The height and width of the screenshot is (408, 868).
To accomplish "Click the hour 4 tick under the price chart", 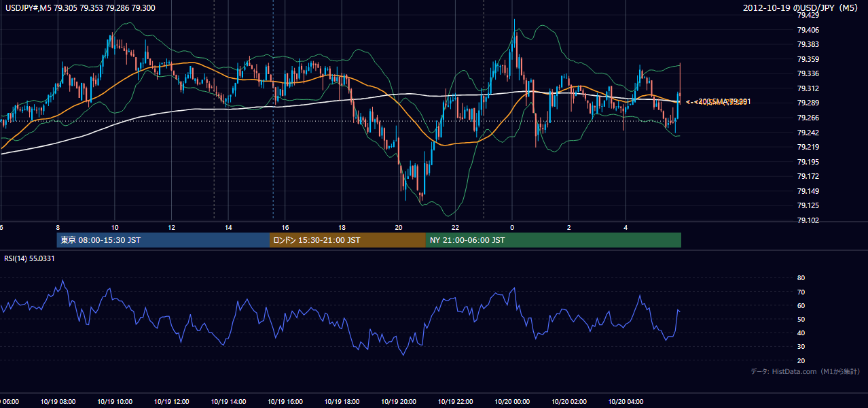I will [x=626, y=228].
